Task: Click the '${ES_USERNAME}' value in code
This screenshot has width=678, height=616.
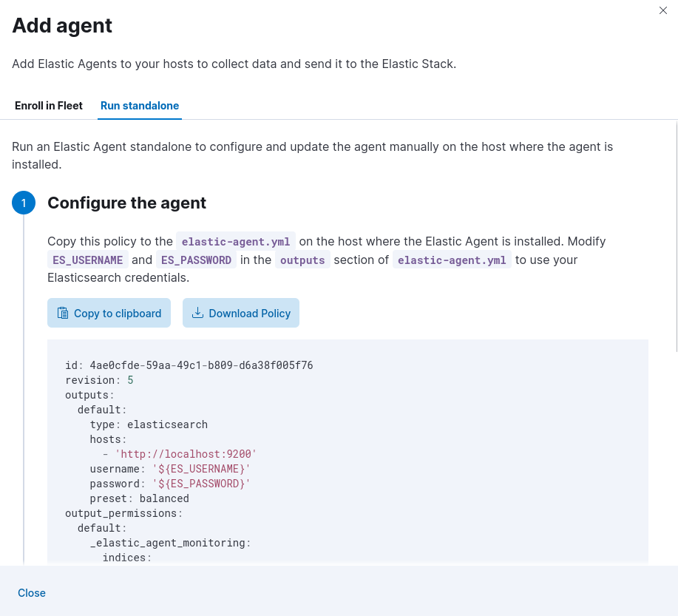Action: 201,469
